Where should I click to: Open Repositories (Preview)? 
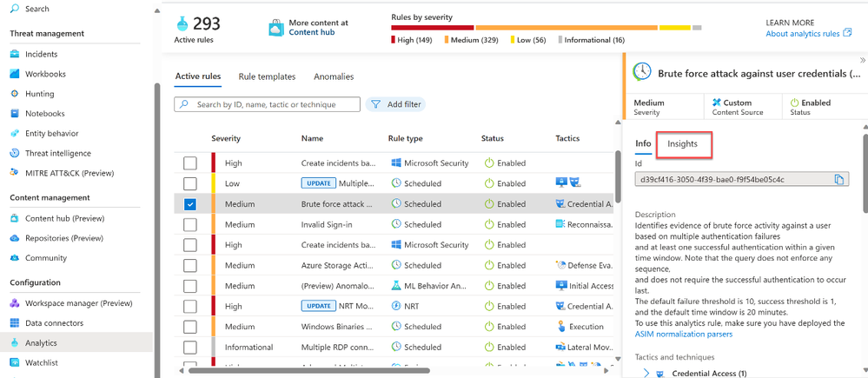pos(64,238)
